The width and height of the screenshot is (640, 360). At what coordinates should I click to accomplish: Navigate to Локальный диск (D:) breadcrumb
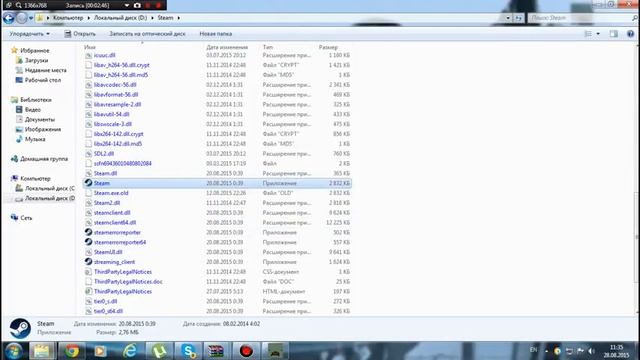(120, 18)
